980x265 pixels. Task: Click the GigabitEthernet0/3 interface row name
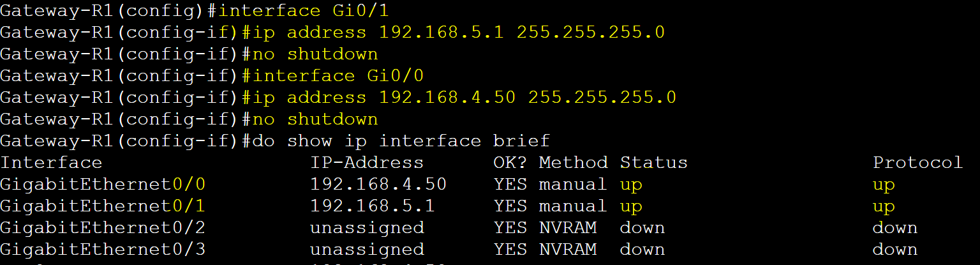(103, 249)
